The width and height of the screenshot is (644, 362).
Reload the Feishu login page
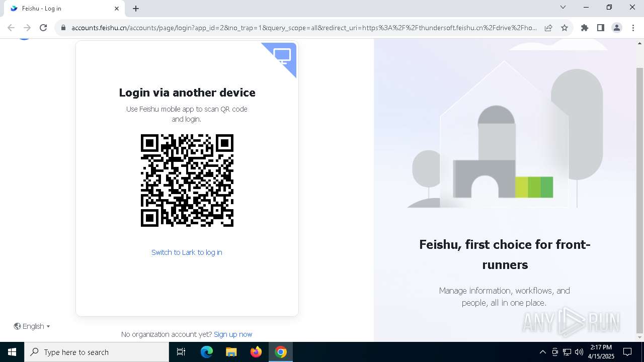tap(43, 28)
